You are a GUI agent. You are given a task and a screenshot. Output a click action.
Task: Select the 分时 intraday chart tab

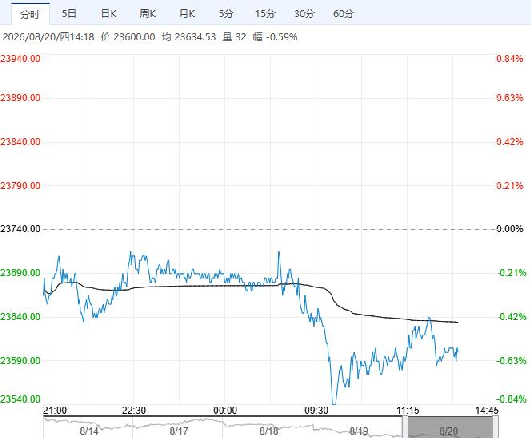click(x=30, y=14)
